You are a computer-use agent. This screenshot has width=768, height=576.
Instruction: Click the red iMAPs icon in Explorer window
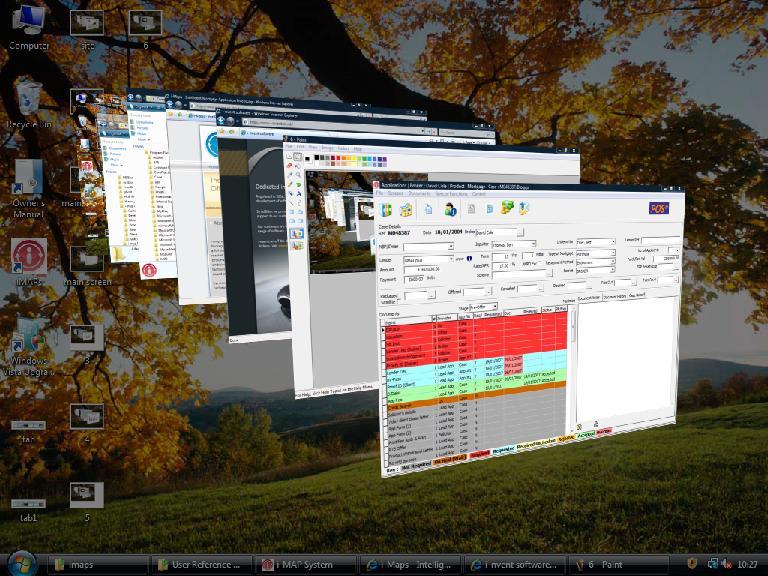pos(149,270)
